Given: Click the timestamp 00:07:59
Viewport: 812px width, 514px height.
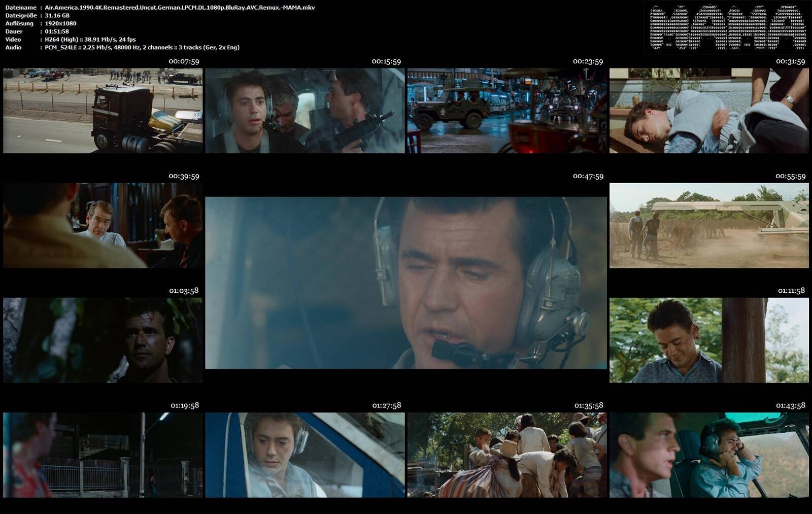Looking at the screenshot, I should (x=184, y=61).
